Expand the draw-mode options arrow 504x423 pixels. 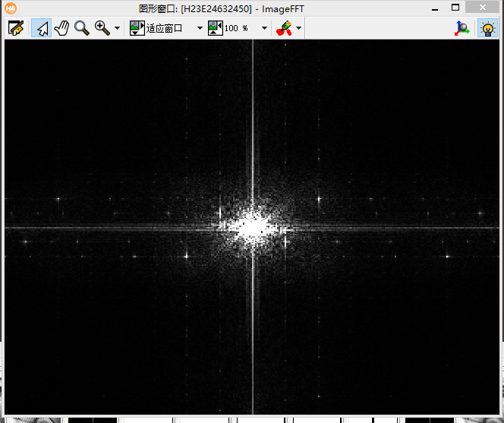pyautogui.click(x=298, y=28)
